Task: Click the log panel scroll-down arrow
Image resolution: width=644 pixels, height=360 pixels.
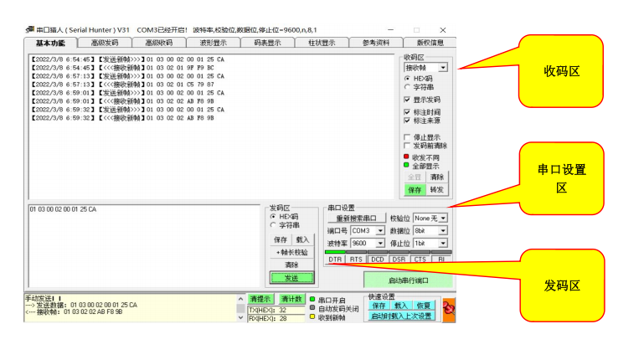Action: click(x=240, y=317)
